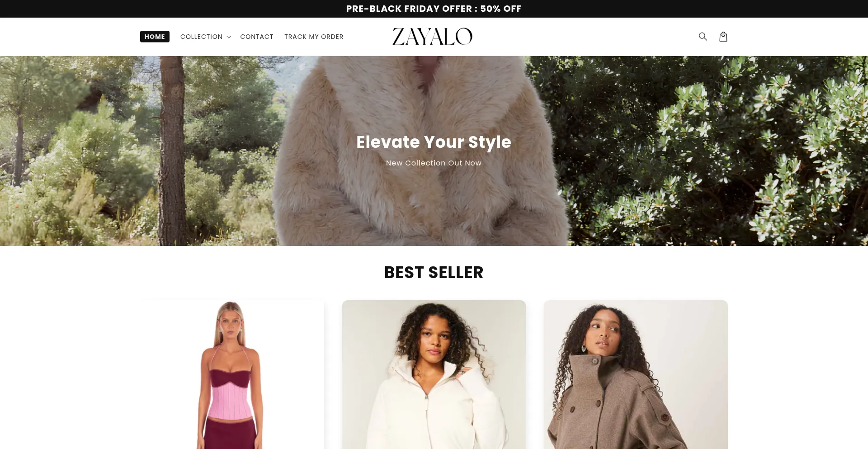This screenshot has width=868, height=449.
Task: Select New Collection Out Now banner text
Action: [434, 163]
